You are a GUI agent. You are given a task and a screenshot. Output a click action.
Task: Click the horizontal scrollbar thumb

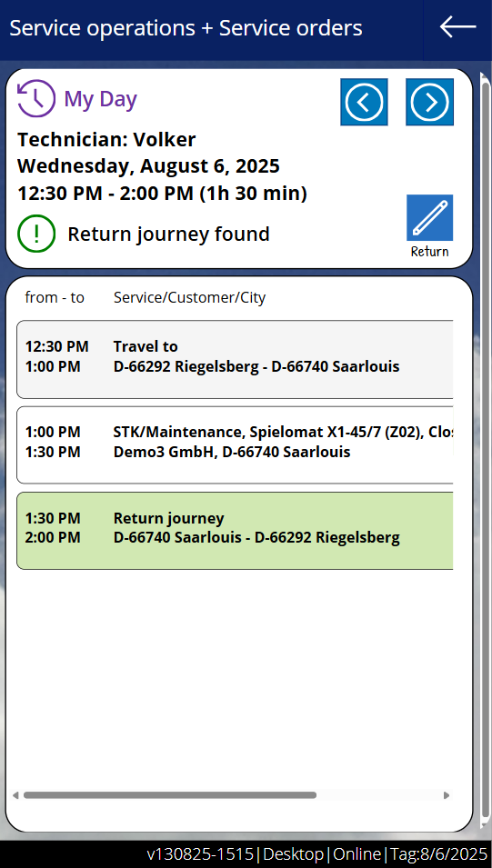point(169,795)
